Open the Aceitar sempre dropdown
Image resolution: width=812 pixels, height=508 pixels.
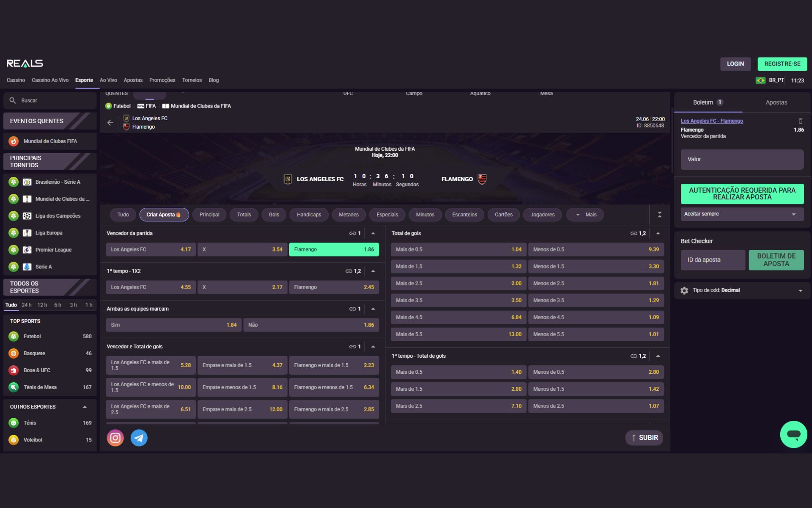[742, 214]
